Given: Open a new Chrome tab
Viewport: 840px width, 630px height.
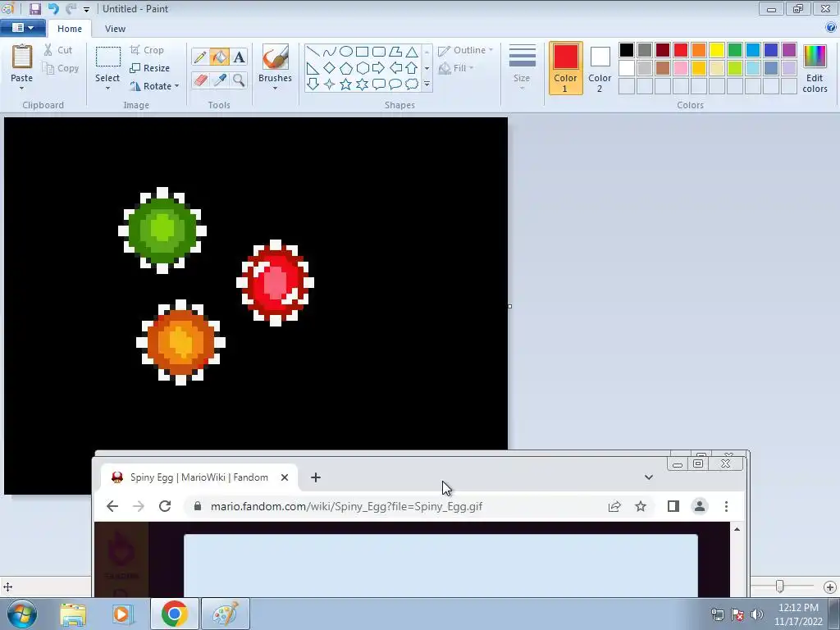Looking at the screenshot, I should coord(316,477).
